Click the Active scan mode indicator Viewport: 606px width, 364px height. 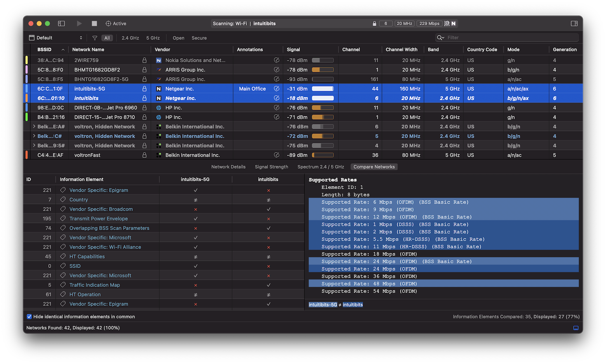[x=116, y=23]
